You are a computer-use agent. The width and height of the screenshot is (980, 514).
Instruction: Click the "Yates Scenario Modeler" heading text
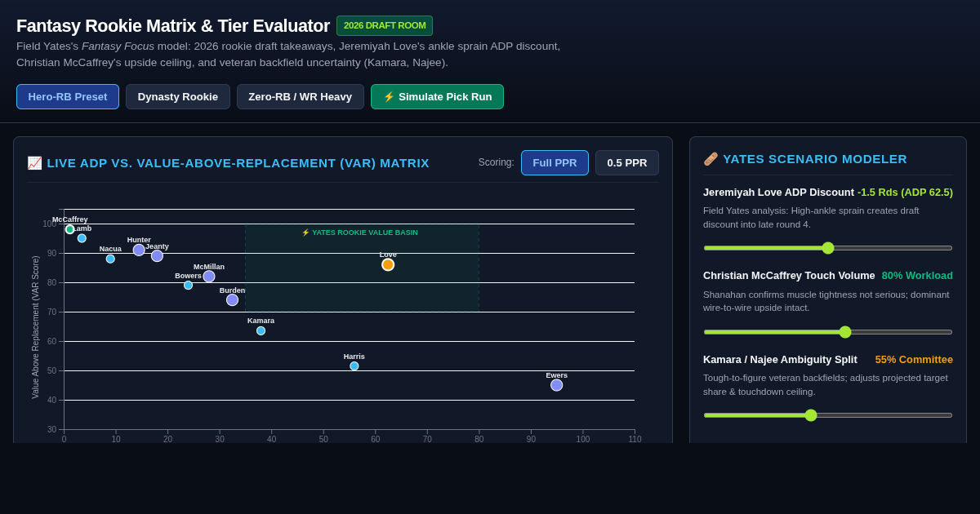click(815, 159)
